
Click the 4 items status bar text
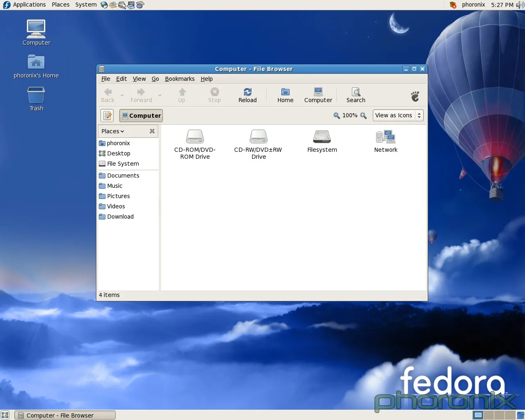pyautogui.click(x=109, y=295)
